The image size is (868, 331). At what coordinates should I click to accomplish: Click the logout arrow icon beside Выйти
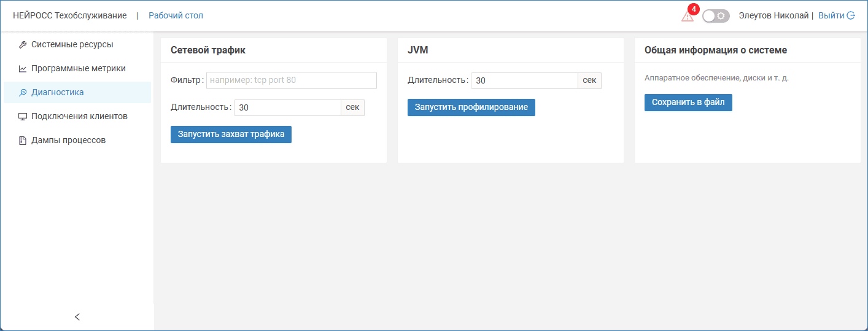pyautogui.click(x=851, y=16)
